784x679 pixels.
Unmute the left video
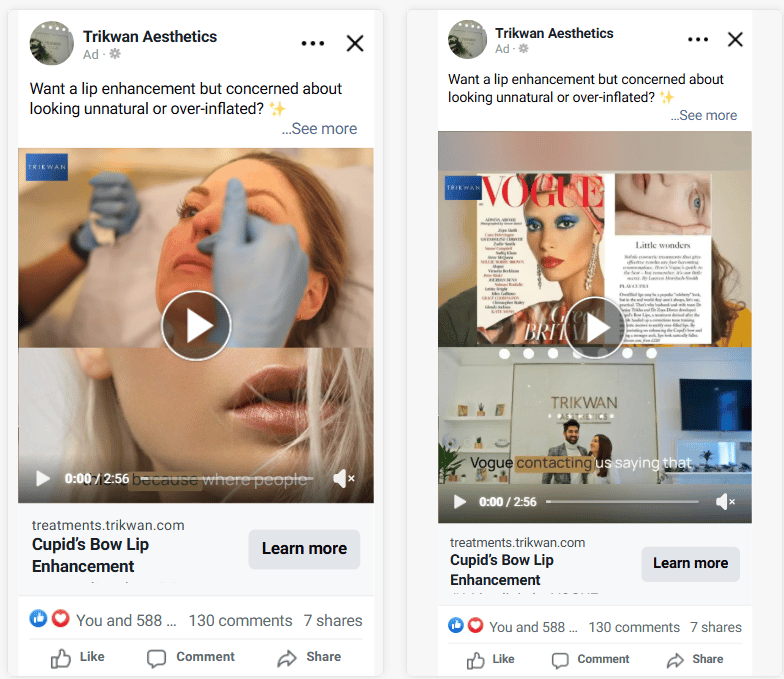(x=344, y=478)
